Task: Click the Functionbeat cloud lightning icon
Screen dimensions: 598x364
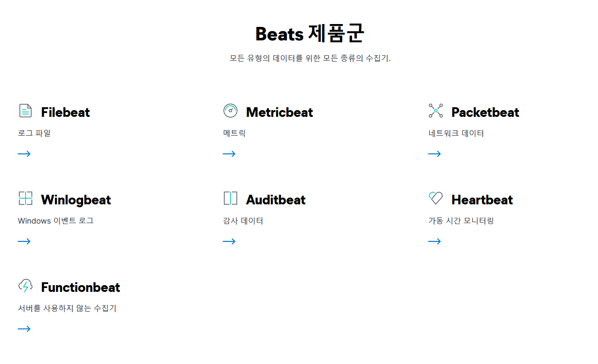Action: click(25, 286)
